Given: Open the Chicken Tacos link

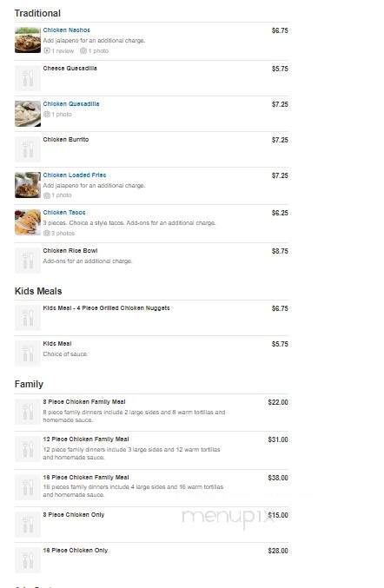Looking at the screenshot, I should point(64,213).
